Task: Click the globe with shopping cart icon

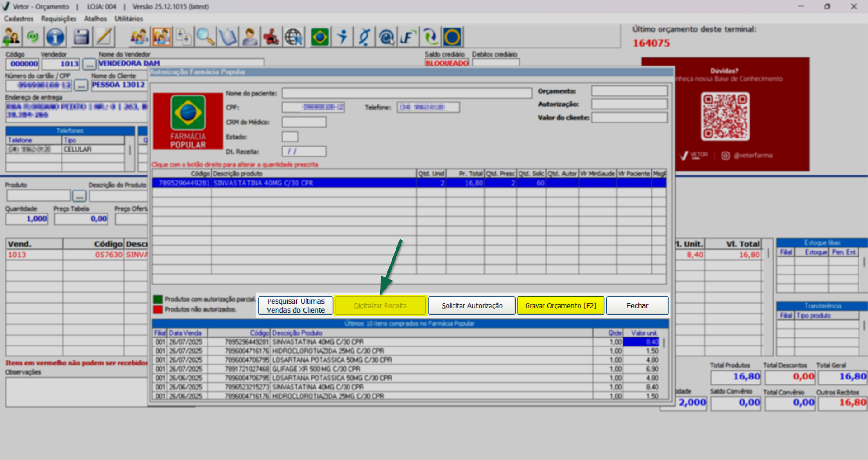Action: click(x=294, y=37)
